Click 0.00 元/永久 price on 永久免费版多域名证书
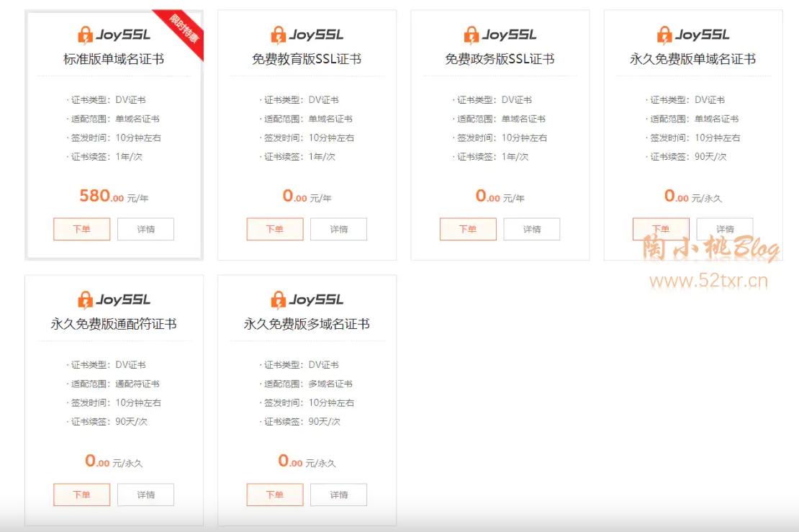Viewport: 799px width, 532px height. 307,461
